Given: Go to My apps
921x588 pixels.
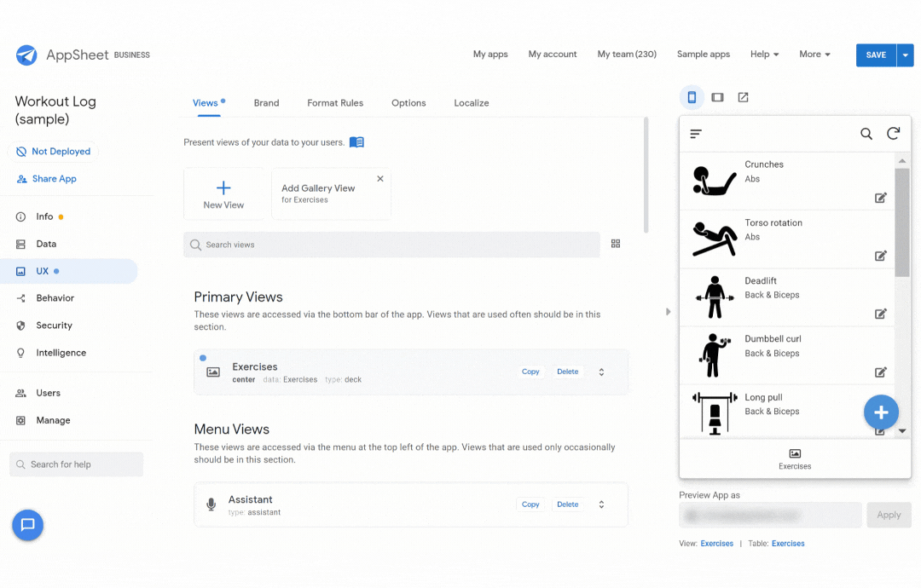Looking at the screenshot, I should coord(490,54).
